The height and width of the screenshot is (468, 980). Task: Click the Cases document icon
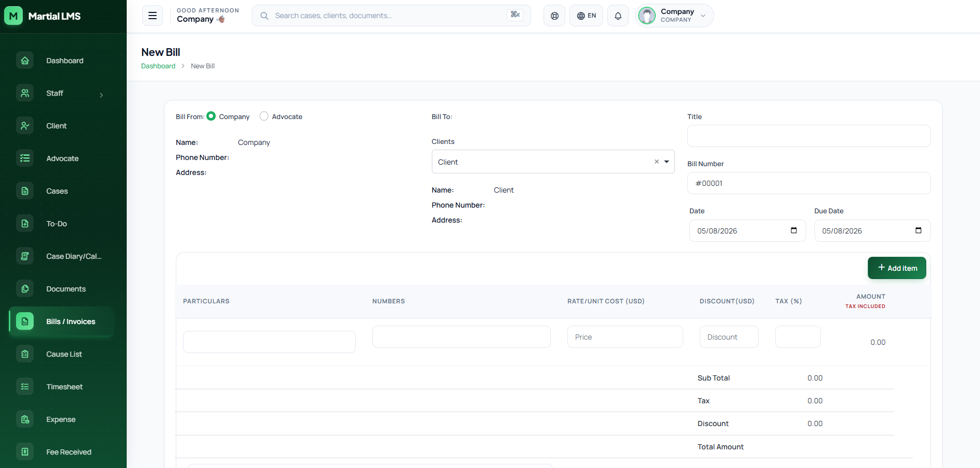click(25, 191)
